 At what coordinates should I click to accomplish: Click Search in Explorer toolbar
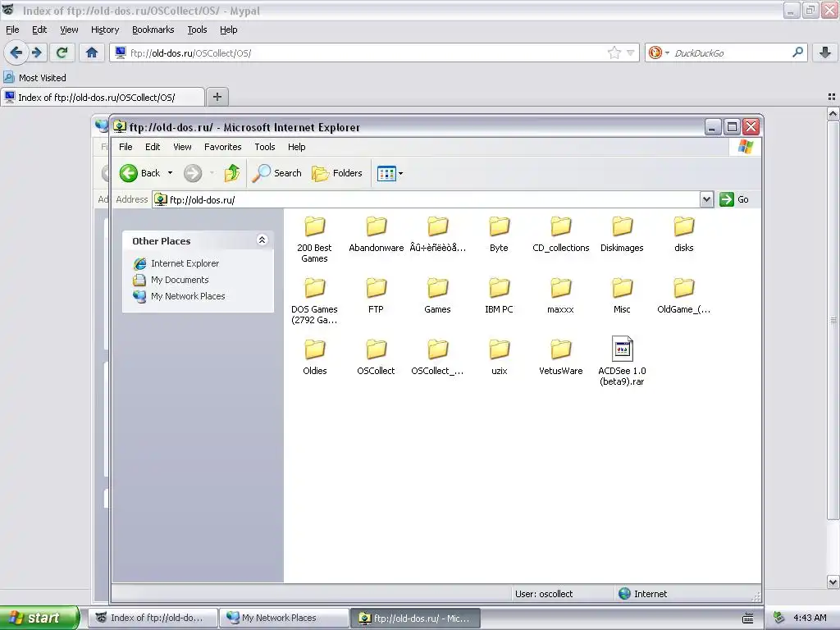click(277, 173)
